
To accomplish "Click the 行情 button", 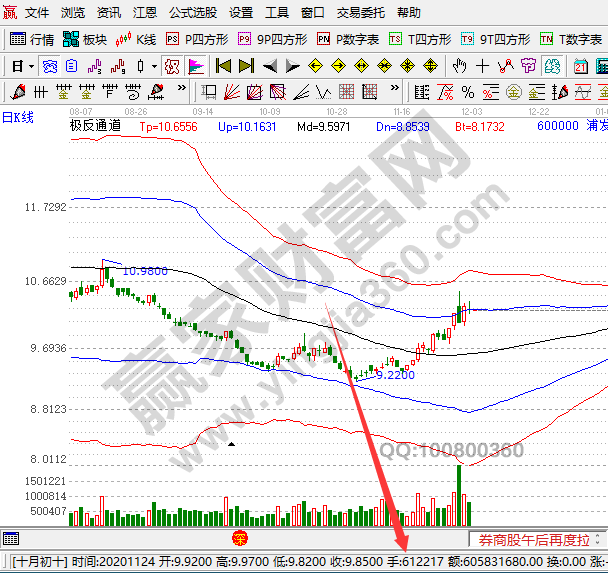I will (x=32, y=40).
